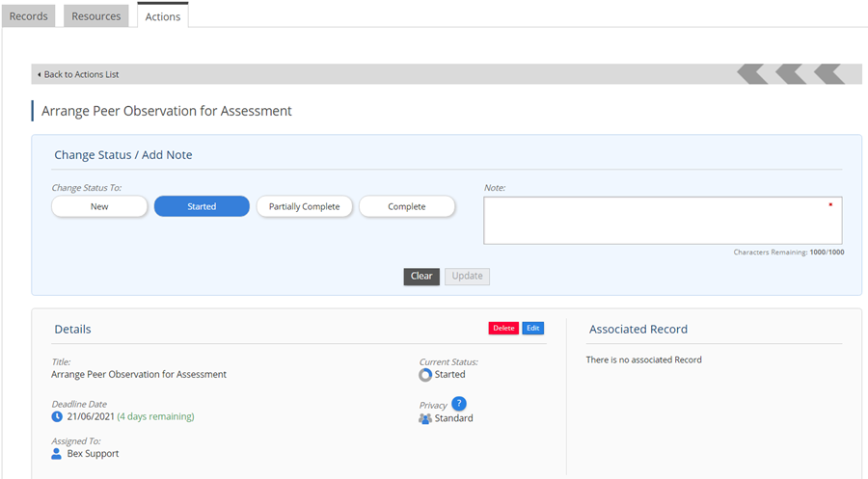Click the 'Associated Record' heading
868x479 pixels.
point(638,329)
